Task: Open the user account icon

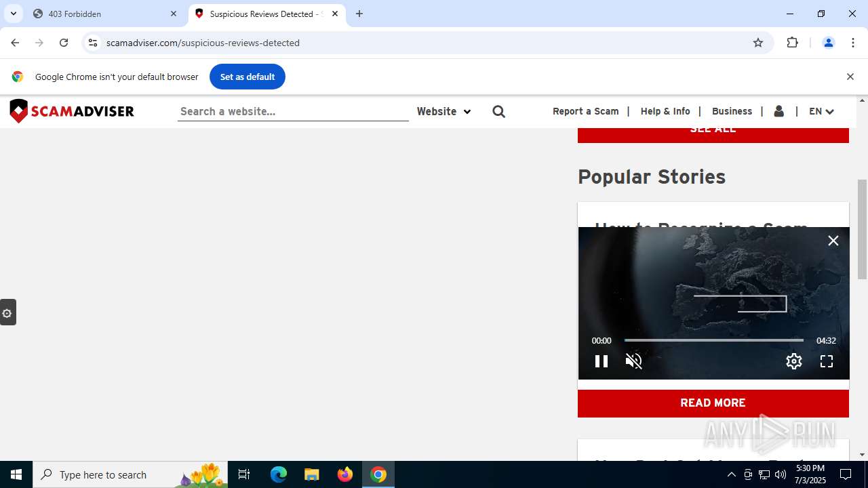Action: coord(779,111)
